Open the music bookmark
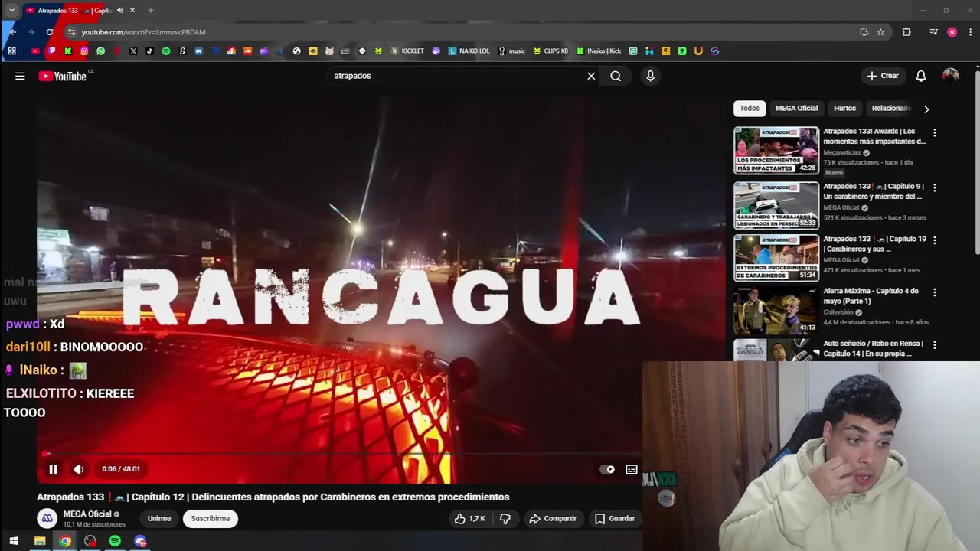 click(511, 51)
